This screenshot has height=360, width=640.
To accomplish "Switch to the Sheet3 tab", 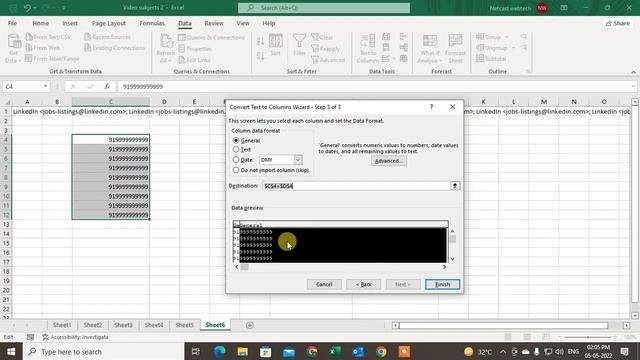I will pyautogui.click(x=123, y=325).
